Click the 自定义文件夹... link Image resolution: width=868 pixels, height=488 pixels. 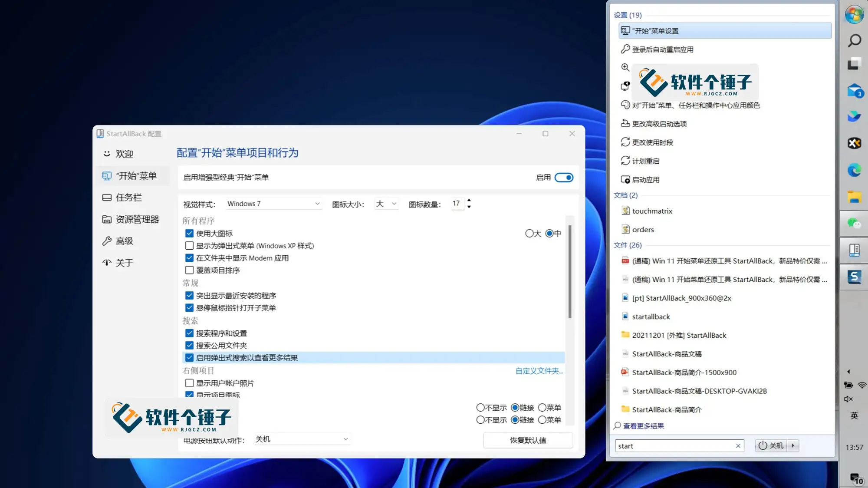(539, 371)
